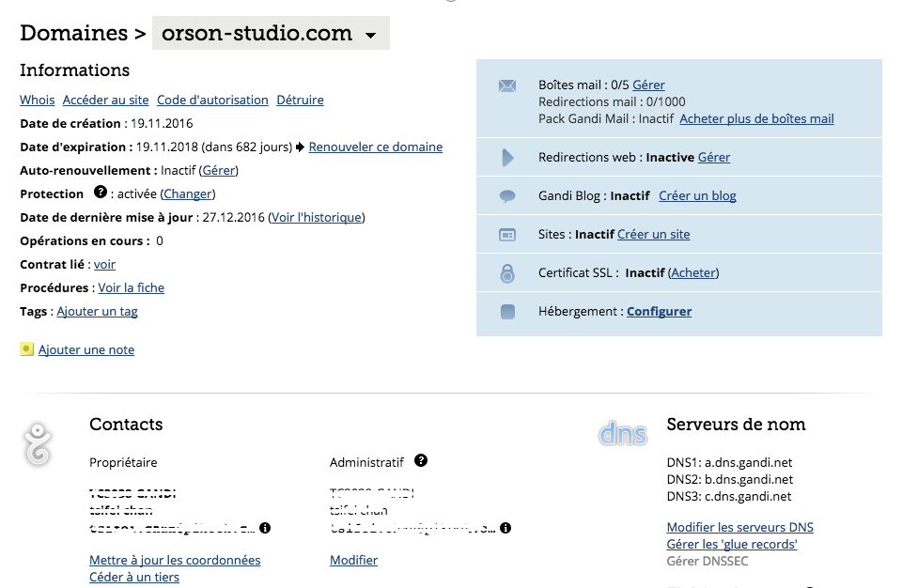
Task: Open the orson-studio.com domain dropdown
Action: [271, 34]
